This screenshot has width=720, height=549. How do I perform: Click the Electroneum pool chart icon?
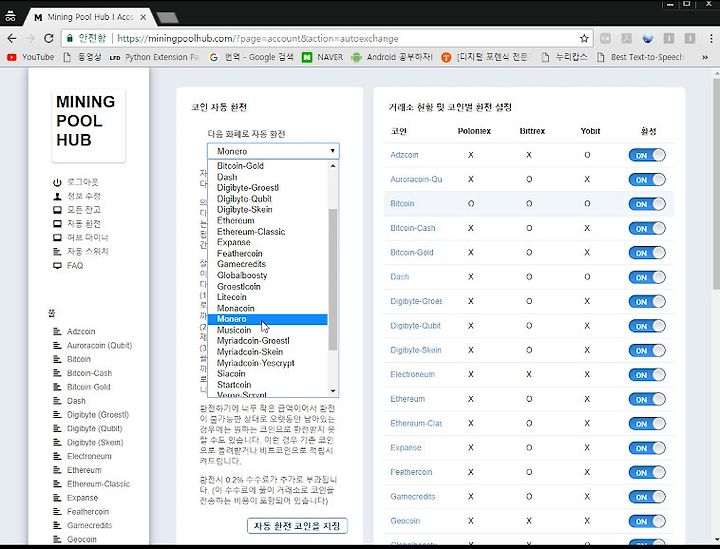[x=57, y=456]
